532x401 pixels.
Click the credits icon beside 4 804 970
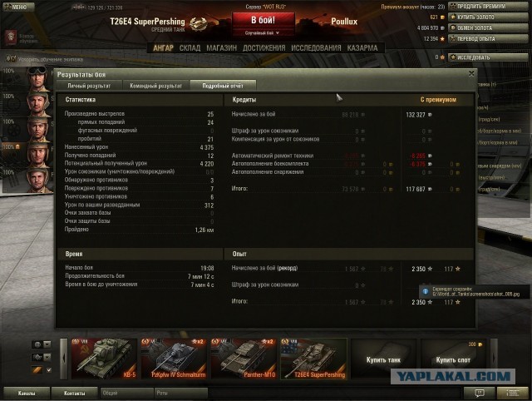442,27
